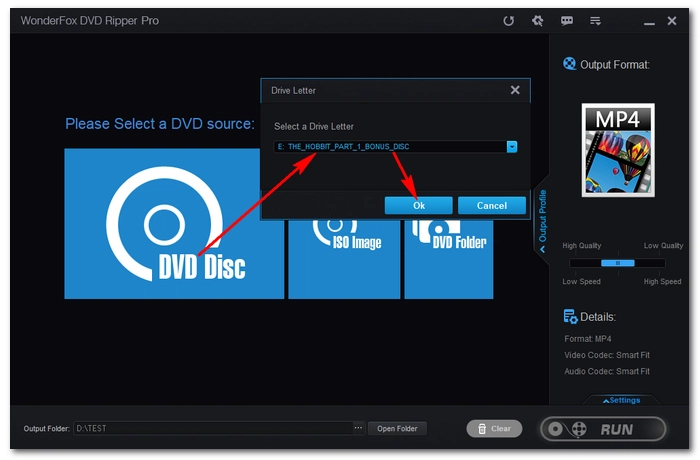Clear the list with Clear button
The width and height of the screenshot is (700, 460).
tap(494, 428)
